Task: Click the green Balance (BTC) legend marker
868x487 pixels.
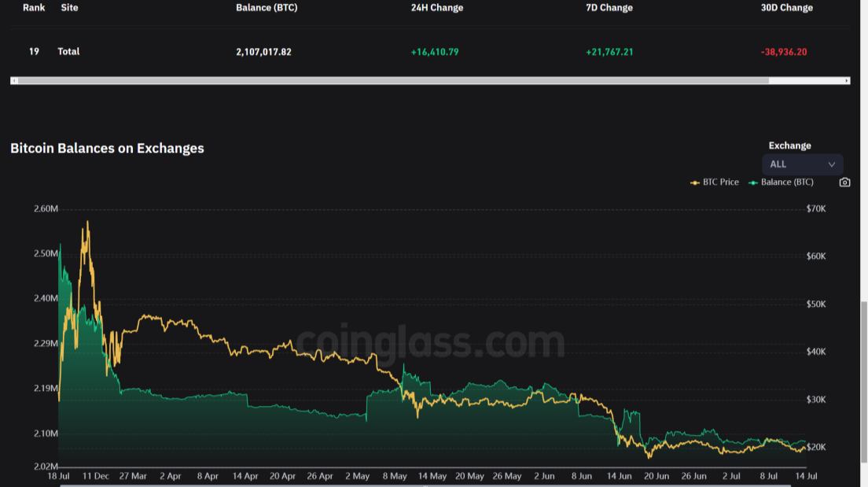Action: pos(754,182)
